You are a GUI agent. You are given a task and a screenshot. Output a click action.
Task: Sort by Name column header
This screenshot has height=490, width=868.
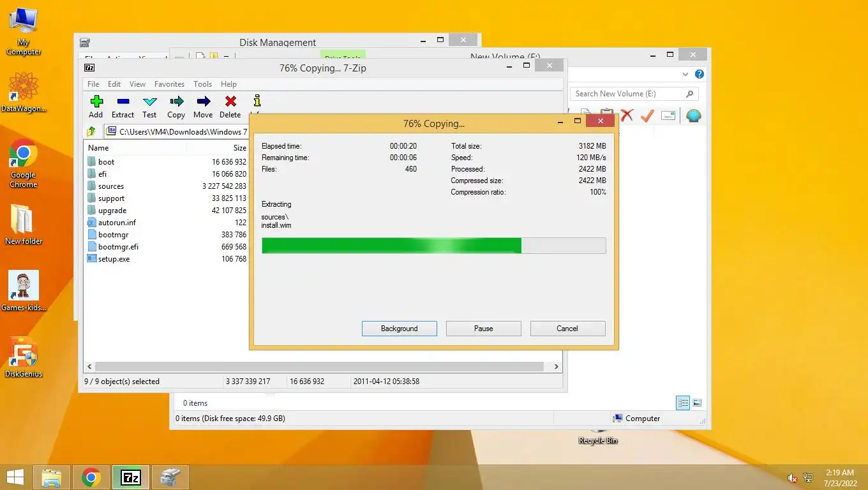[x=135, y=147]
